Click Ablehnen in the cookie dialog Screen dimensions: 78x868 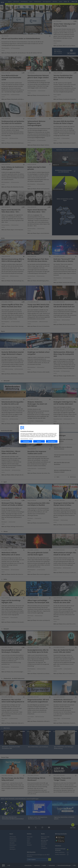[x=39, y=441]
